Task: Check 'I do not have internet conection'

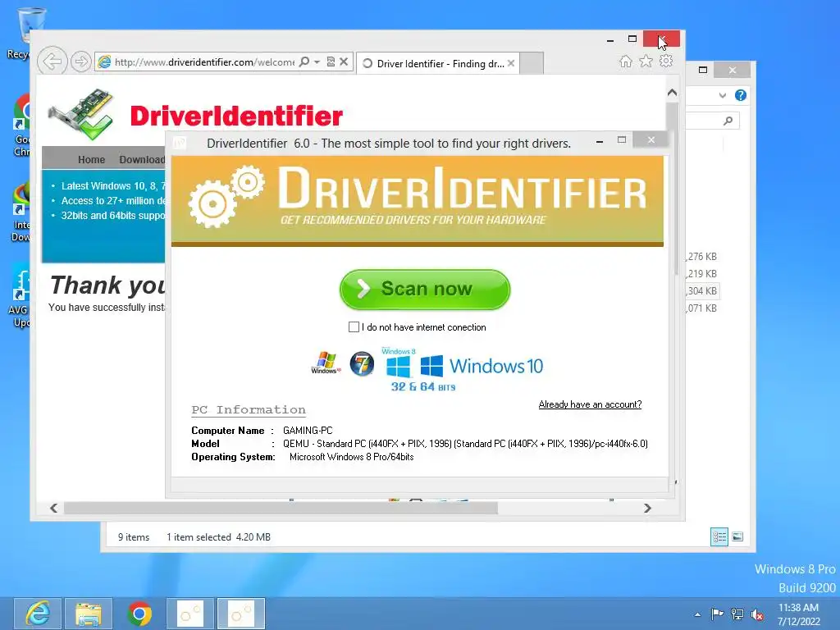Action: point(354,326)
